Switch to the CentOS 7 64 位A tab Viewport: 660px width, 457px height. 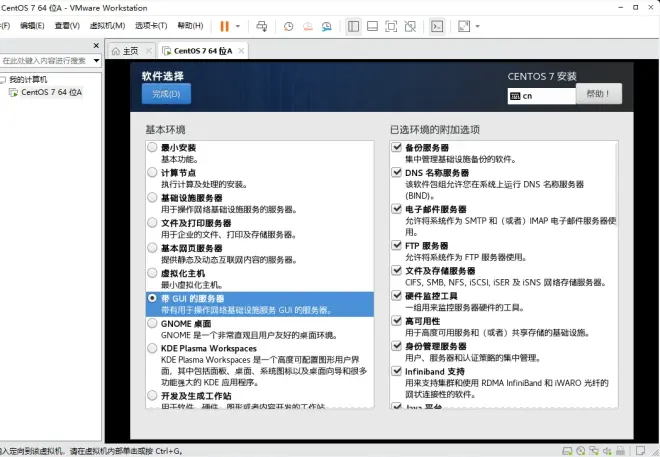pyautogui.click(x=203, y=51)
